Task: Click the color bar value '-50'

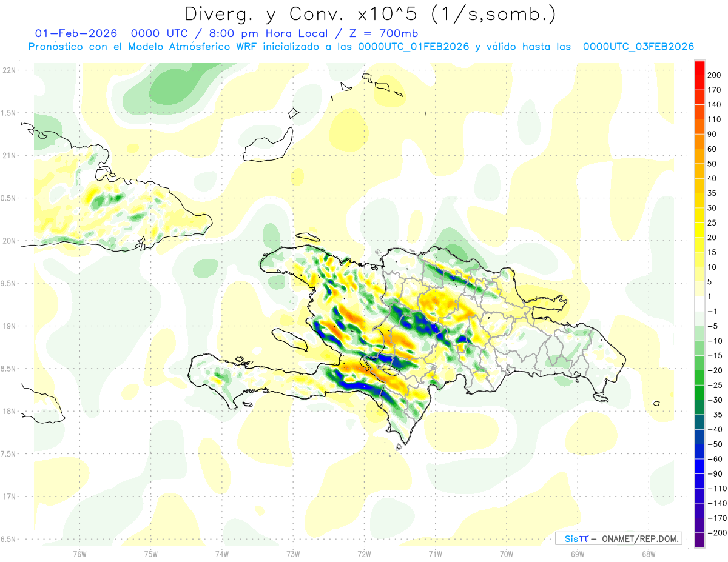Action: coord(716,444)
